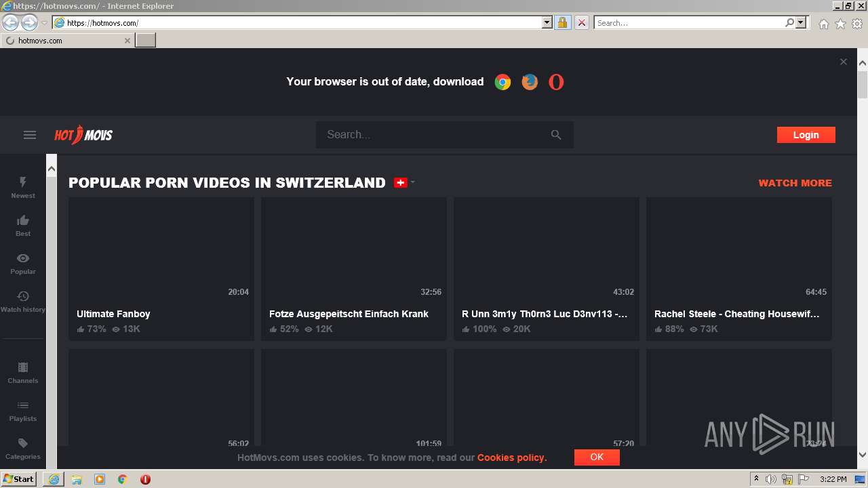This screenshot has width=868, height=488.
Task: Expand the address bar autocomplete dropdown
Action: pos(547,23)
